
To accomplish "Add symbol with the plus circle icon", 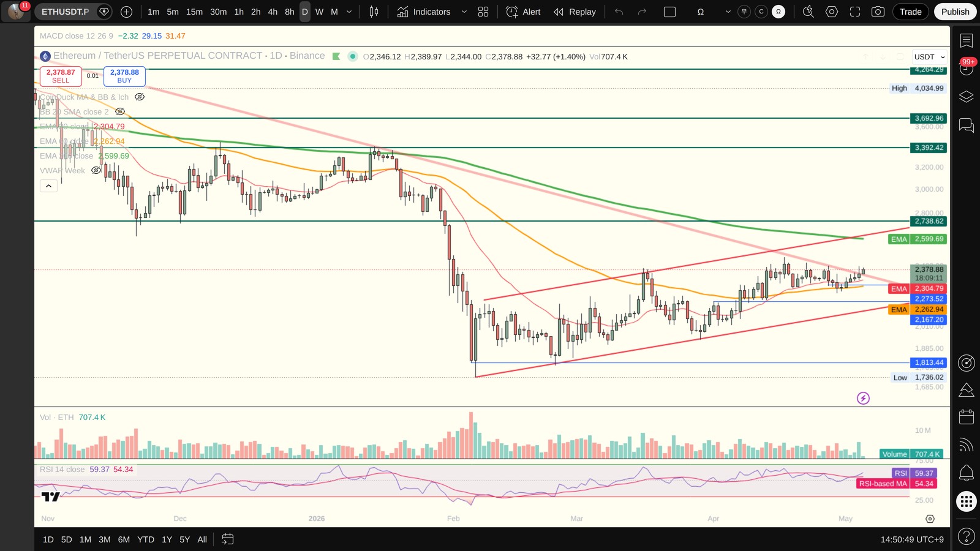I will point(126,12).
